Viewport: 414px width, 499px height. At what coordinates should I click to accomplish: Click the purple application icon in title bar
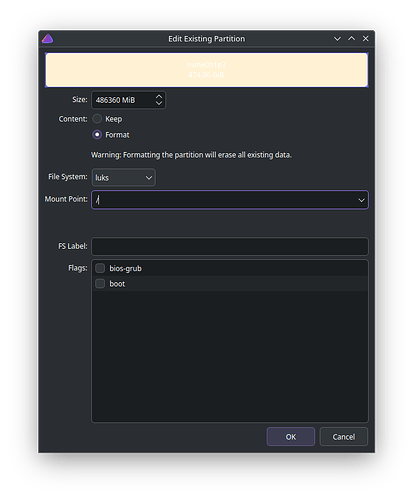(47, 39)
